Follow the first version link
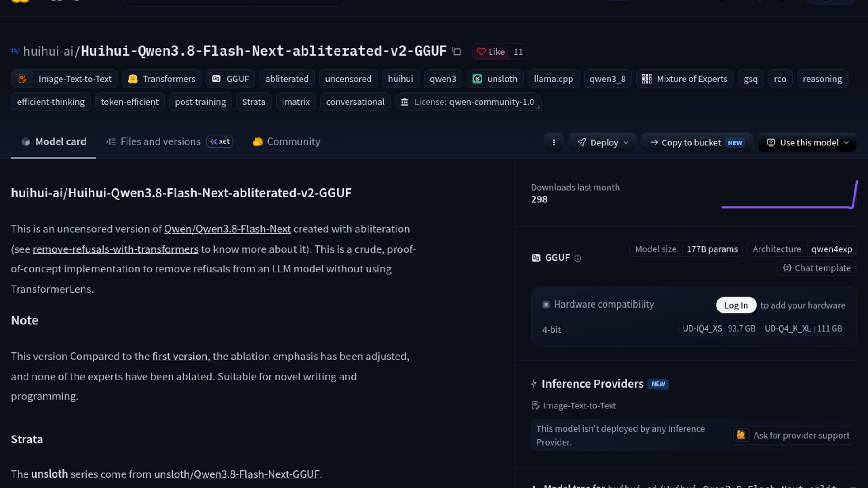The width and height of the screenshot is (868, 488). [179, 356]
